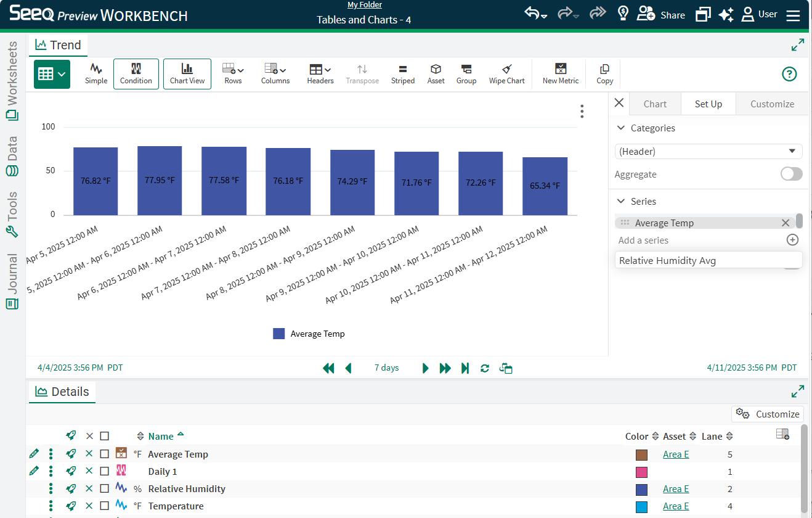Click the Wipe Chart icon
The image size is (812, 518).
[506, 73]
